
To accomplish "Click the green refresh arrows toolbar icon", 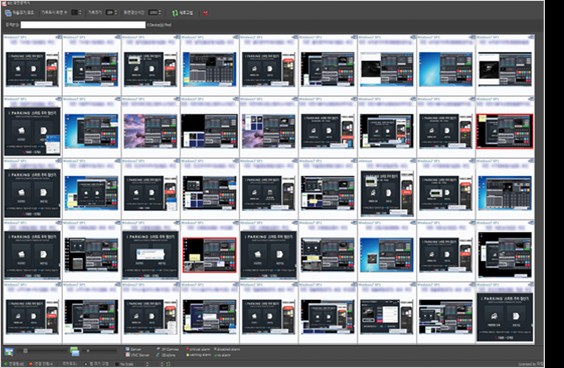I will tap(175, 13).
